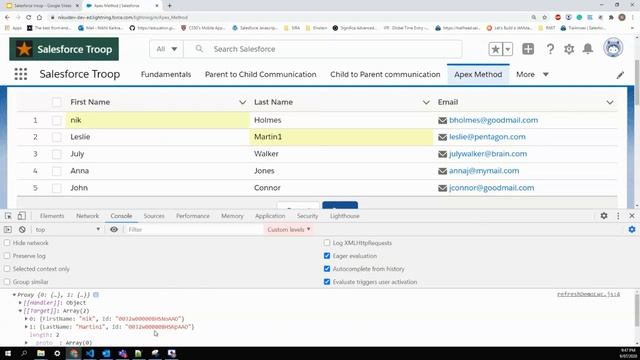Select the row checkbox for Leslie
This screenshot has height=360, width=640.
coord(56,137)
